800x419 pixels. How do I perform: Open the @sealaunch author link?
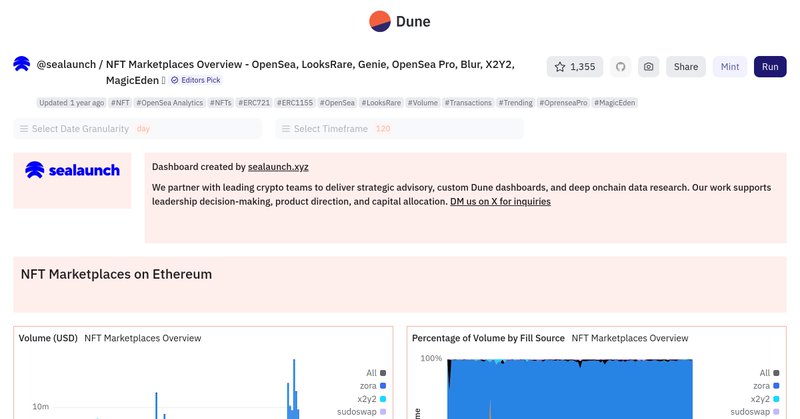(66, 64)
